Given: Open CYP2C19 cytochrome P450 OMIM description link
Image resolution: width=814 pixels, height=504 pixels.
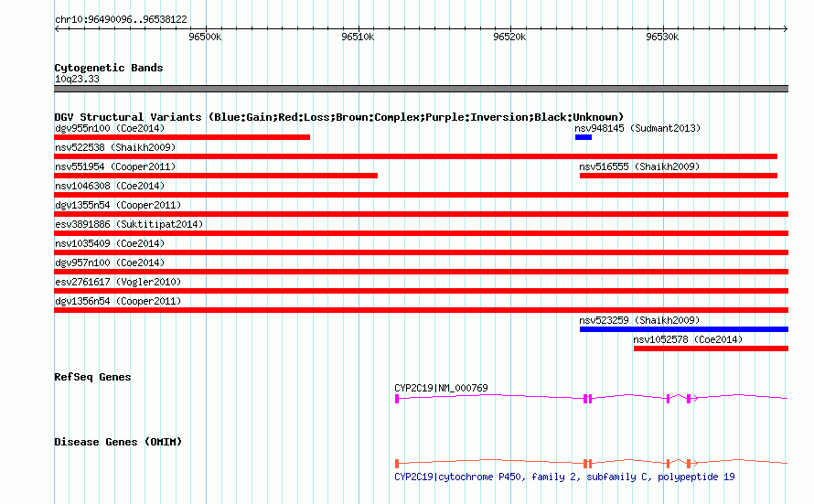Looking at the screenshot, I should point(565,477).
